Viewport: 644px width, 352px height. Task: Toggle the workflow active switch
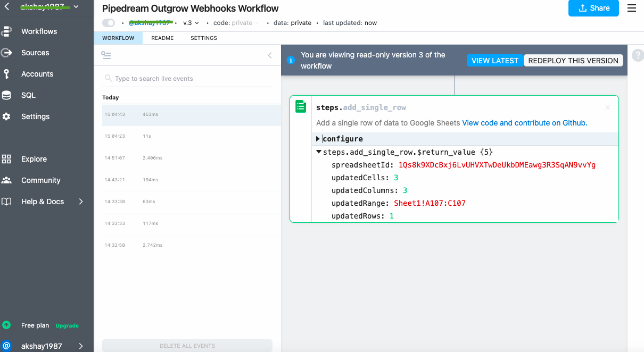pos(109,23)
